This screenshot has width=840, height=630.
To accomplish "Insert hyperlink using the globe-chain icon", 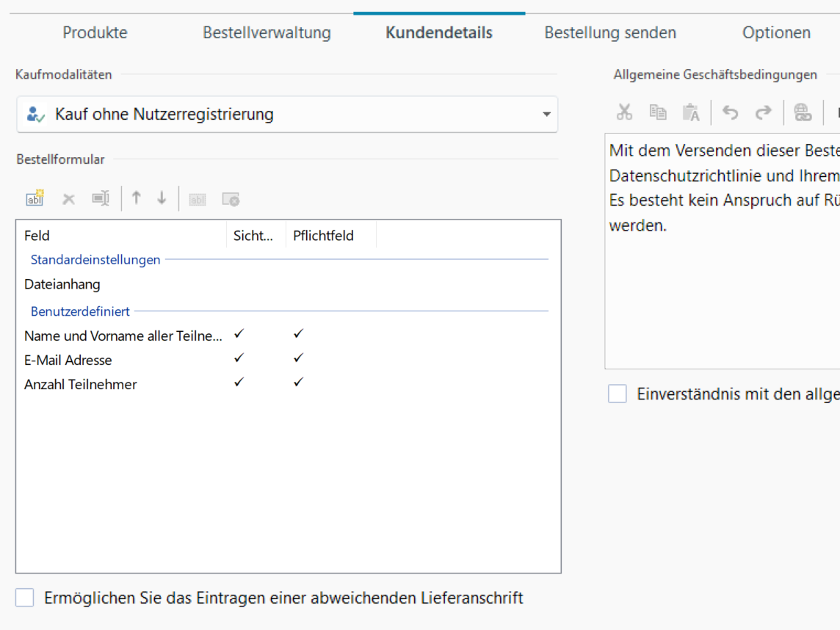I will 803,112.
